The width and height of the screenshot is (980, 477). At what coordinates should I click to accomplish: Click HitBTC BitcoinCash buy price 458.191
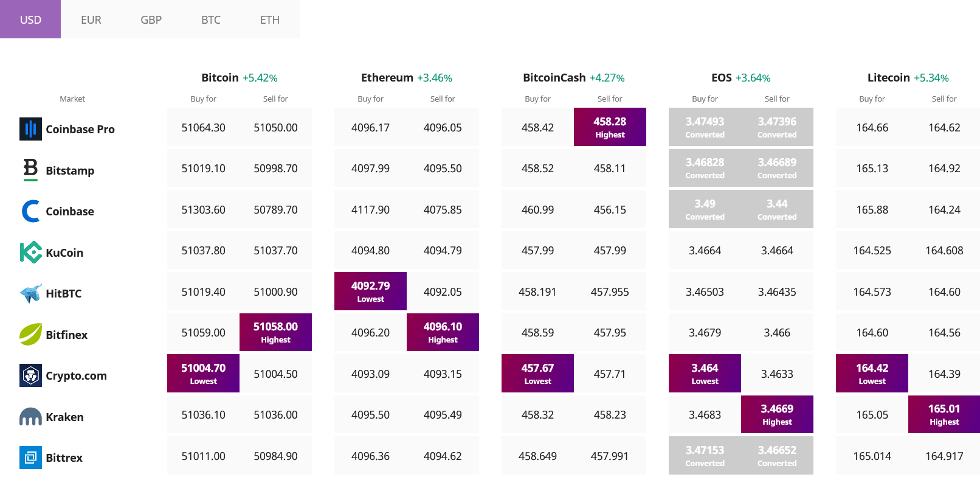tap(537, 291)
